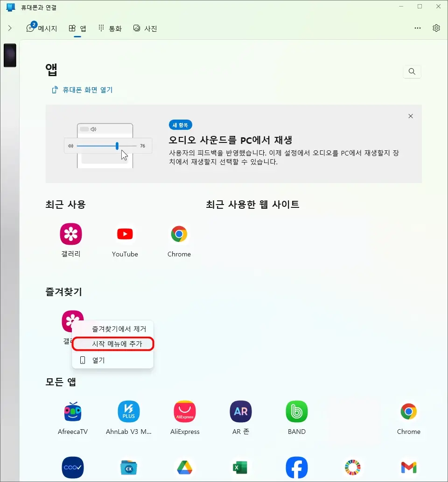
Task: Launch the BAND app
Action: pos(296,411)
